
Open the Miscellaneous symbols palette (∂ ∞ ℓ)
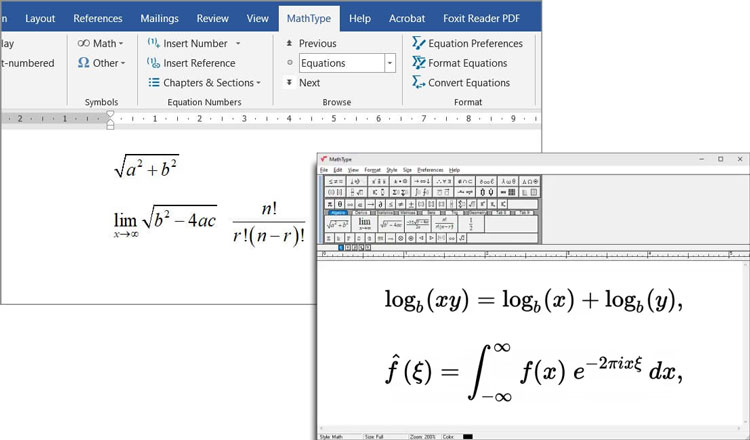click(486, 181)
